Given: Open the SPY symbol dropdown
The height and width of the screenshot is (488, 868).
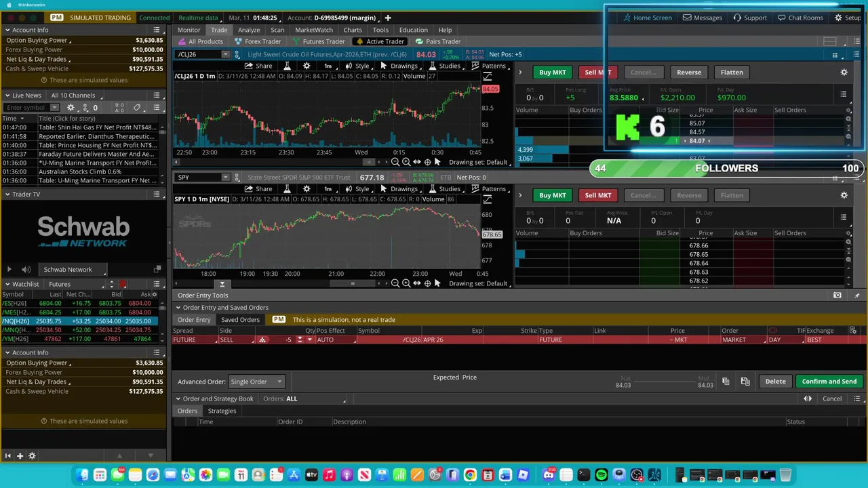Looking at the screenshot, I should tap(225, 178).
